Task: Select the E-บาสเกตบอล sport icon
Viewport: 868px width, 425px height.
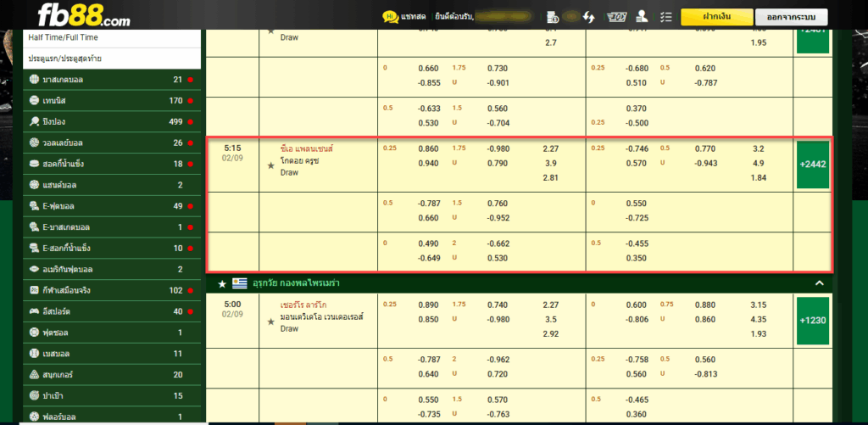Action: click(x=34, y=227)
